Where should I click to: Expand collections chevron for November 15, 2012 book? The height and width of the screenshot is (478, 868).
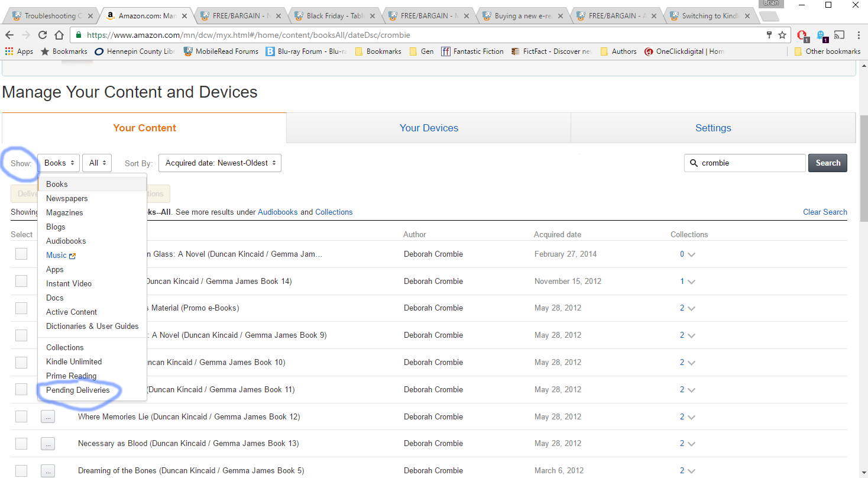click(691, 282)
